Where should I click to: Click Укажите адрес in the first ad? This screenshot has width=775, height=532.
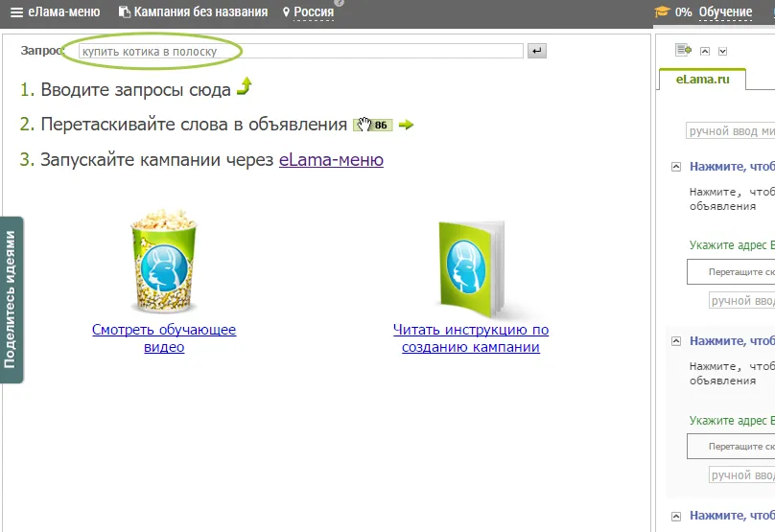732,245
